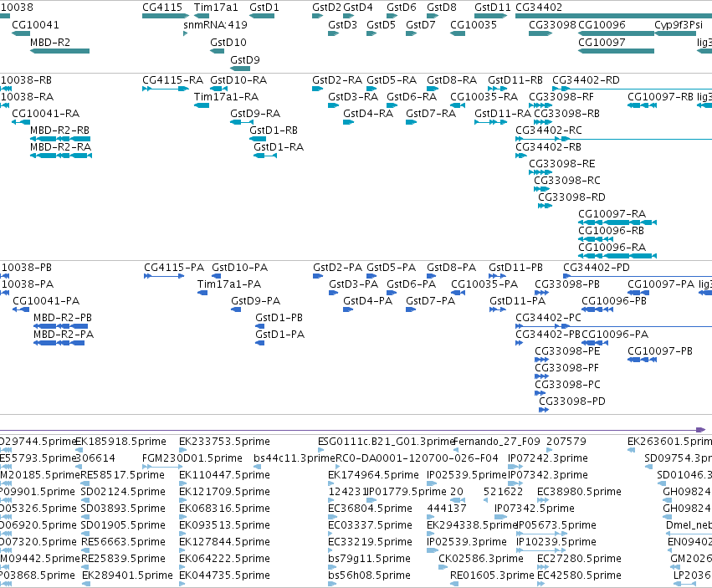Viewport: 712px width, 588px height.
Task: Click the CG4115-PA protein label
Action: pyautogui.click(x=174, y=268)
